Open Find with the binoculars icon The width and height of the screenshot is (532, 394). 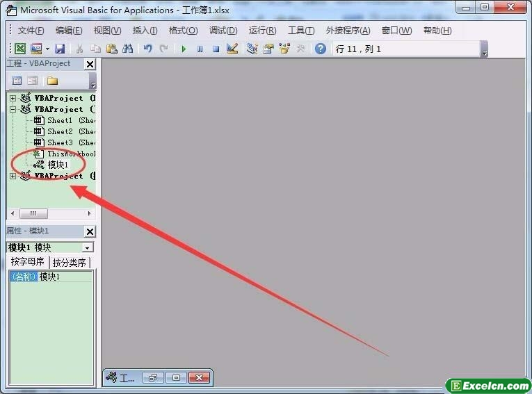point(127,49)
